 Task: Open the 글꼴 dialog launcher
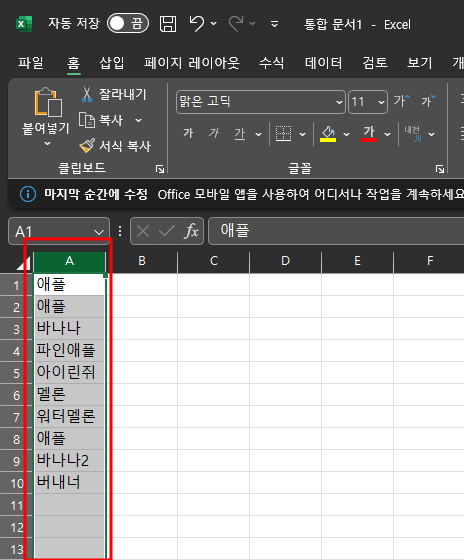click(x=440, y=169)
